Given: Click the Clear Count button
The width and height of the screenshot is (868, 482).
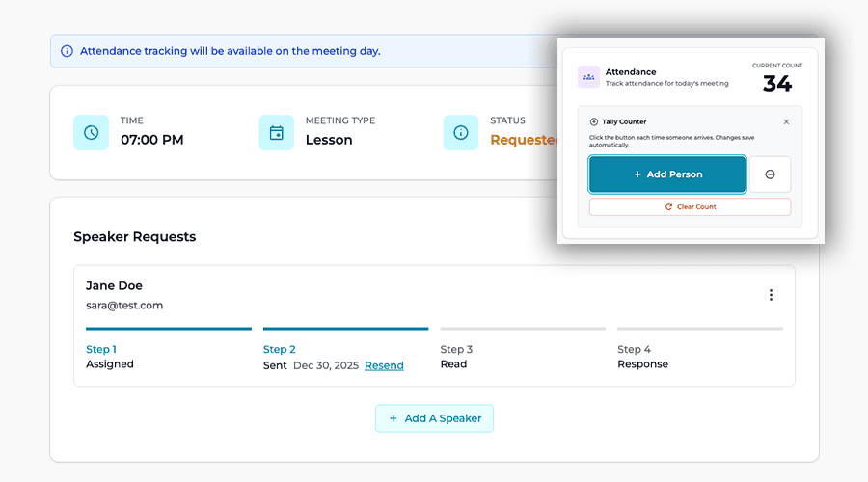Looking at the screenshot, I should [690, 207].
